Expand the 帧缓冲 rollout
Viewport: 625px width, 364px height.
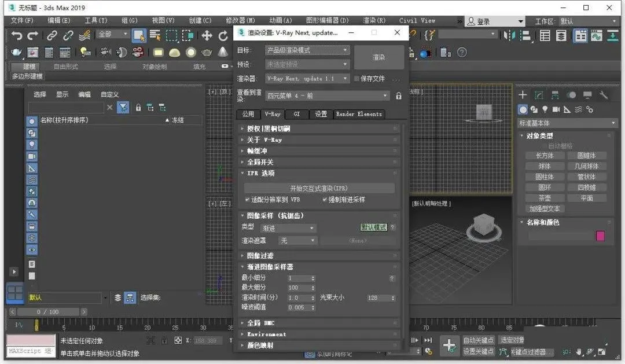[319, 150]
